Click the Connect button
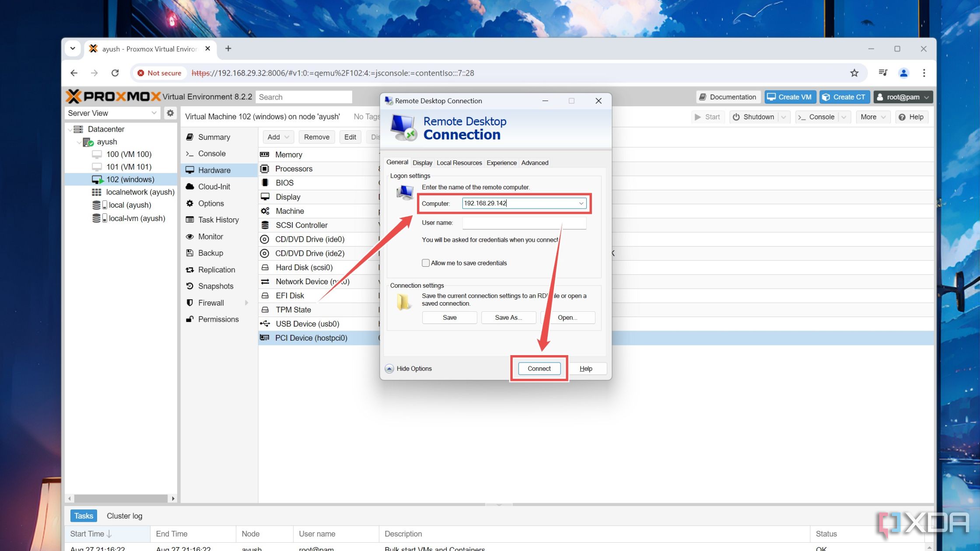Image resolution: width=980 pixels, height=551 pixels. 538,368
